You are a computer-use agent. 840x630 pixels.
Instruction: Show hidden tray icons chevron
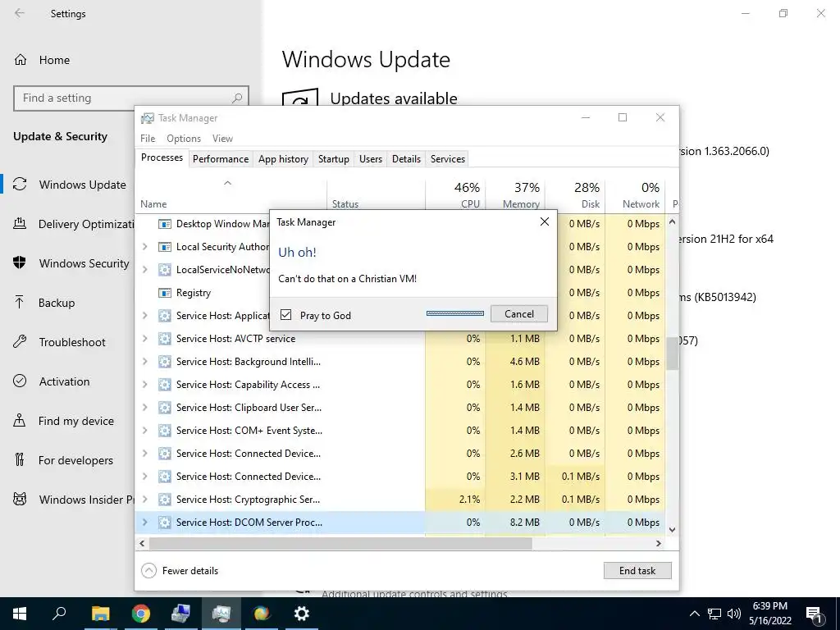pos(694,614)
